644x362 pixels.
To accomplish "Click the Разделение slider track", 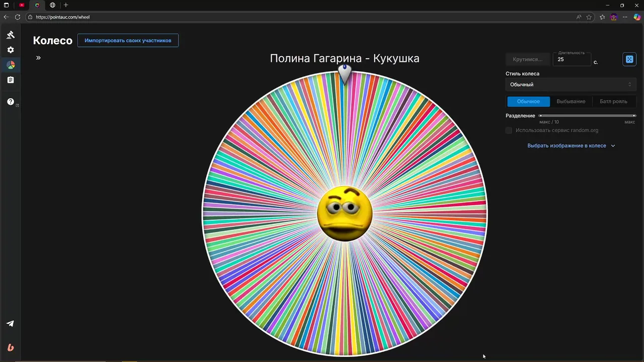I will [587, 116].
